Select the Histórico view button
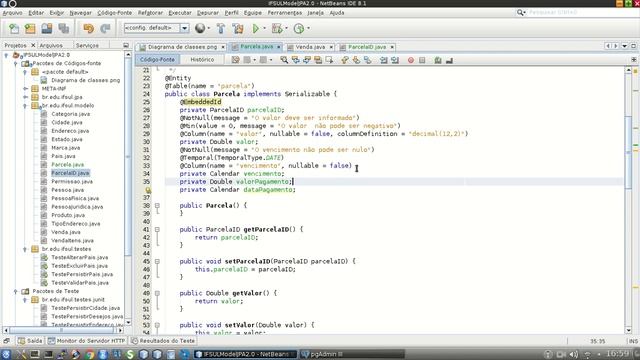Viewport: 640px width, 360px height. [x=202, y=60]
